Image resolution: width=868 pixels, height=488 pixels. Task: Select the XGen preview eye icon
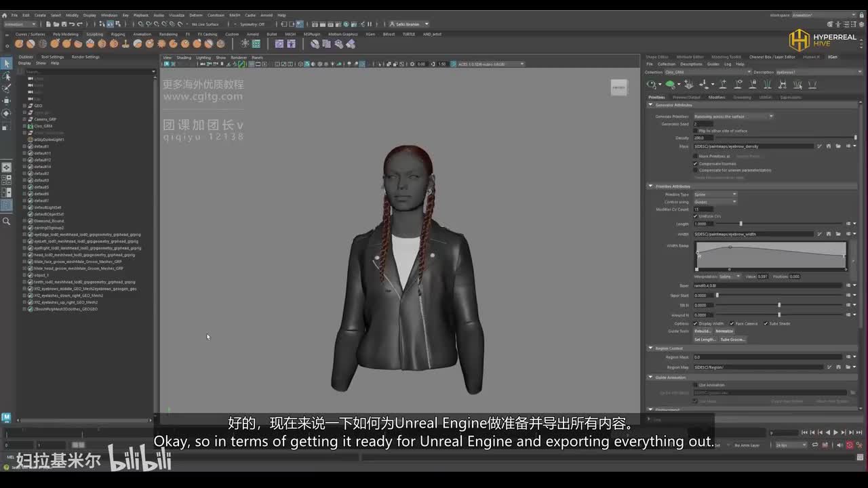652,85
